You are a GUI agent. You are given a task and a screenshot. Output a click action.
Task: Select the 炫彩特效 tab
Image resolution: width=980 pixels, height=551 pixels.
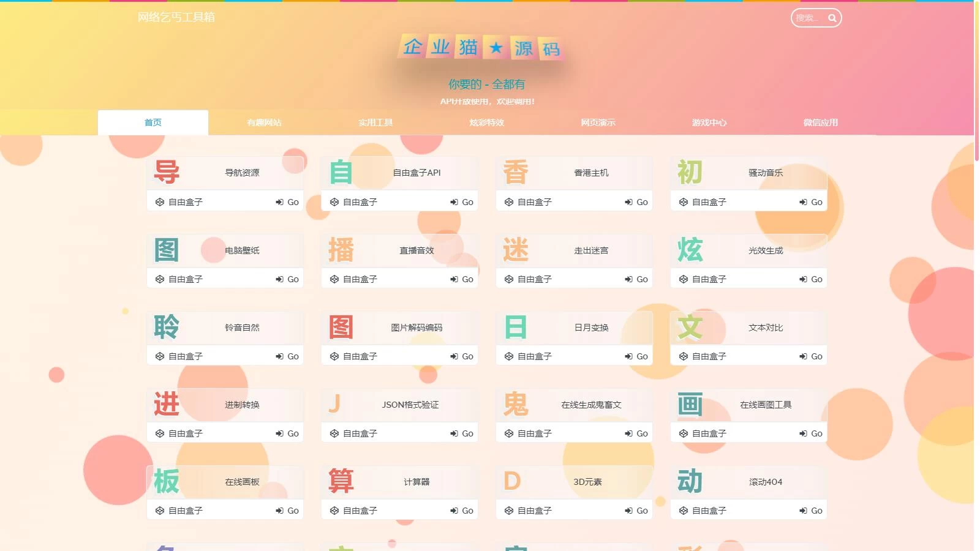(486, 122)
